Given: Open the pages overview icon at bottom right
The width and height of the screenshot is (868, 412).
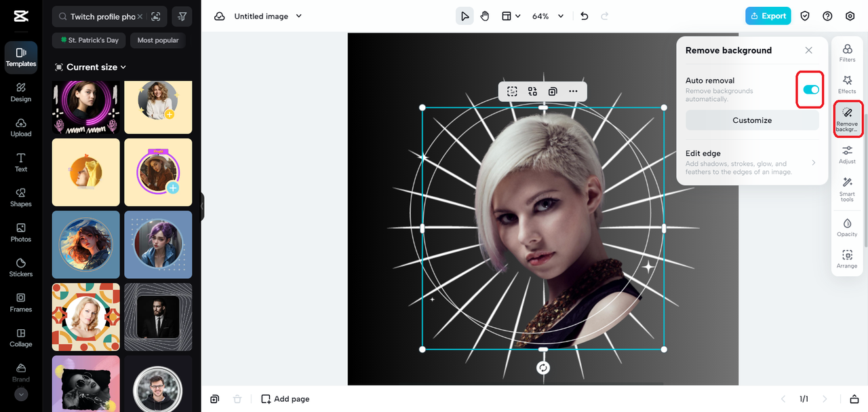Looking at the screenshot, I should tap(854, 399).
